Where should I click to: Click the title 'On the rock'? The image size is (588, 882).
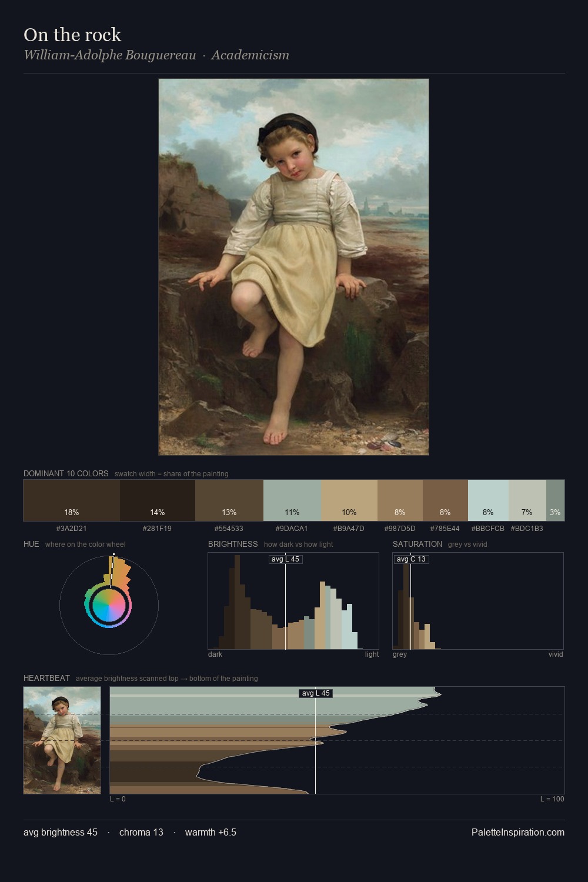click(x=72, y=35)
